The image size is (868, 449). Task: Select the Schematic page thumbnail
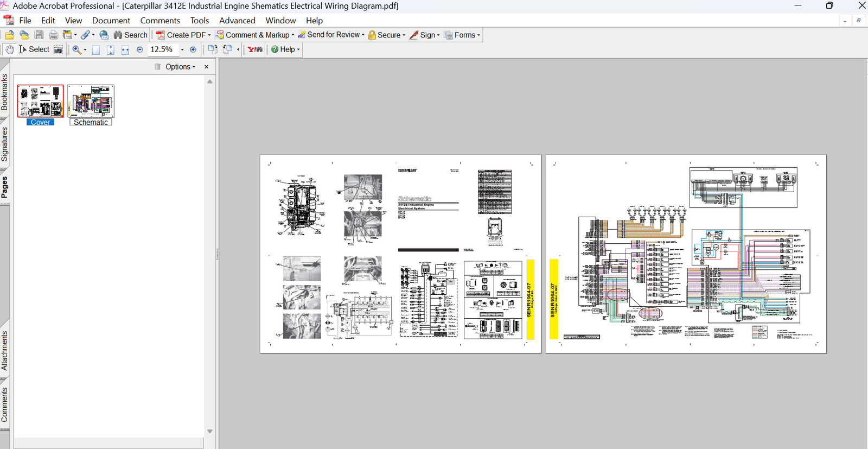coord(91,101)
